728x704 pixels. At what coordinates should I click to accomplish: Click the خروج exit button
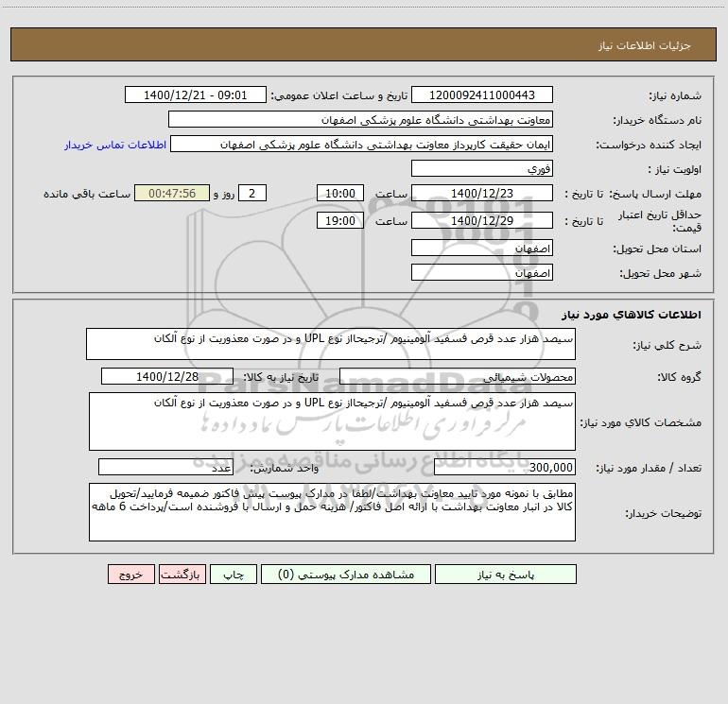[x=130, y=574]
